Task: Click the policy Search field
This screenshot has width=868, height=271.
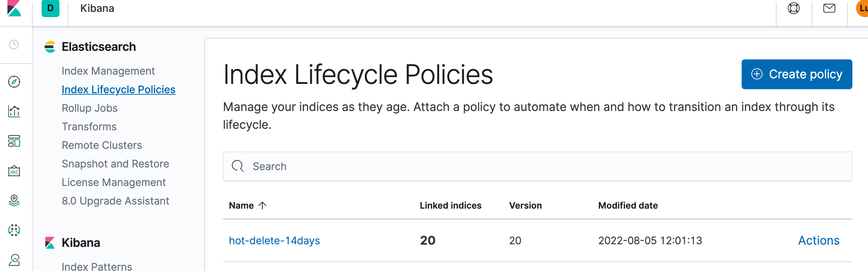Action: pos(537,166)
